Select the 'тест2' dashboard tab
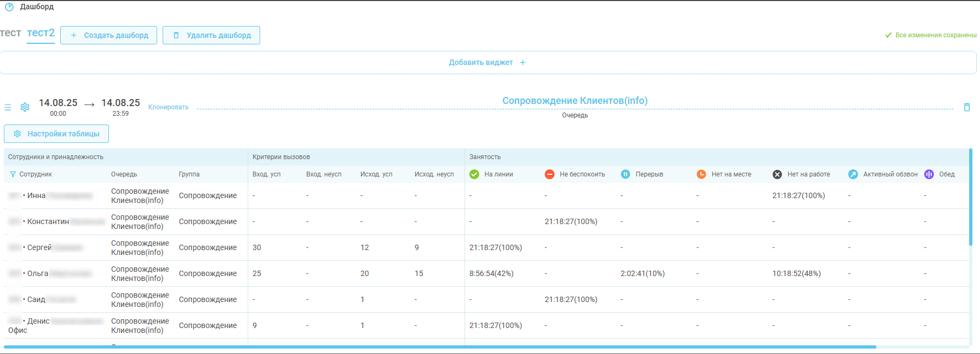Image resolution: width=980 pixels, height=354 pixels. point(41,33)
